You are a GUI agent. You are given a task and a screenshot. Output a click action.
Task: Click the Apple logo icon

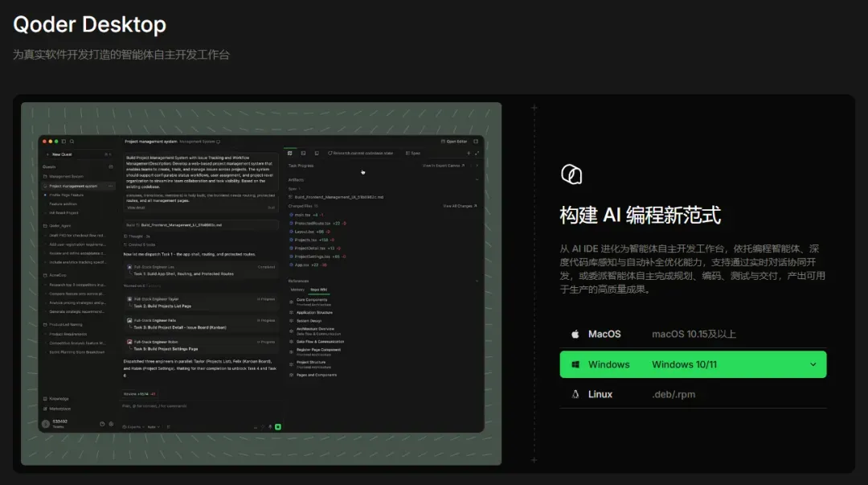click(575, 335)
